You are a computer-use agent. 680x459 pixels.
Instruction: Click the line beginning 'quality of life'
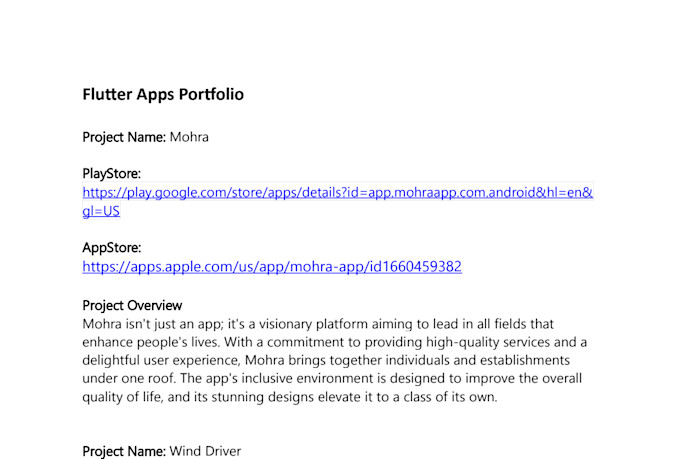tap(290, 397)
